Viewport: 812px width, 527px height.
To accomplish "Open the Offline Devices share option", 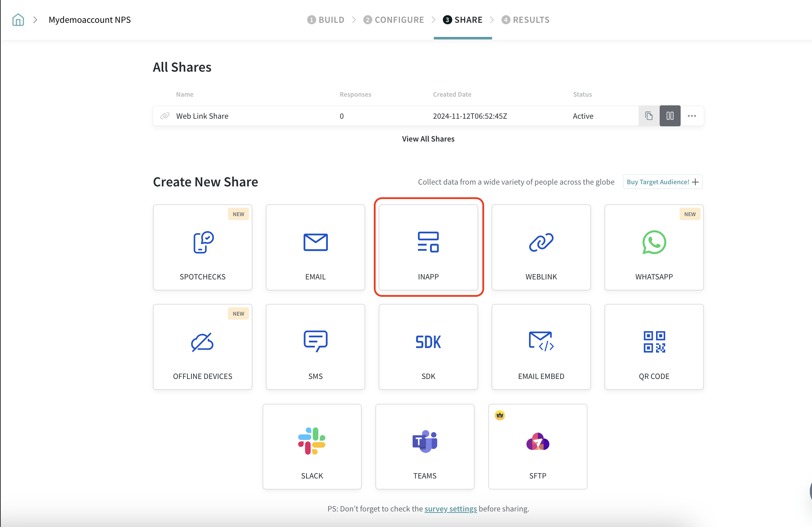I will pyautogui.click(x=203, y=347).
